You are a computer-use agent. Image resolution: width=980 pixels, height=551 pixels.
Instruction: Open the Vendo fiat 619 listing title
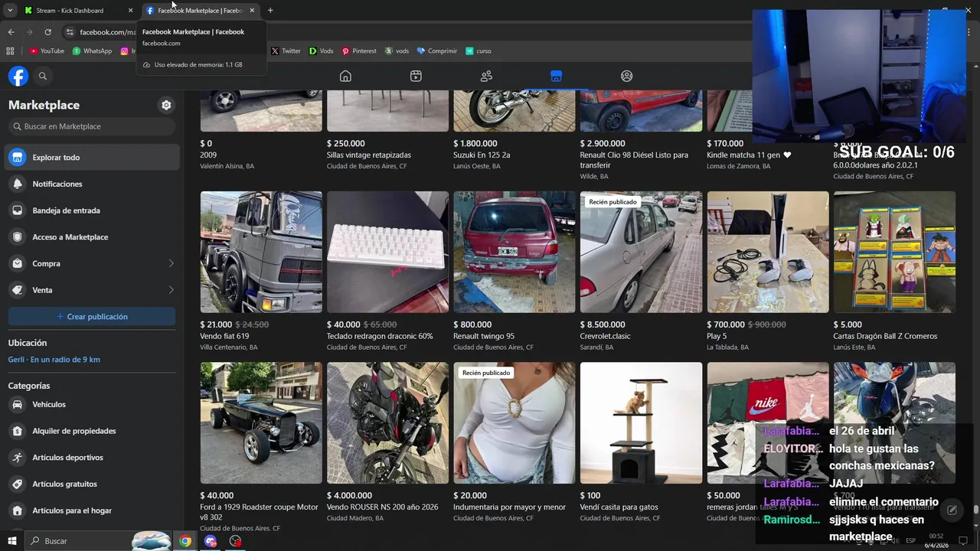point(224,336)
